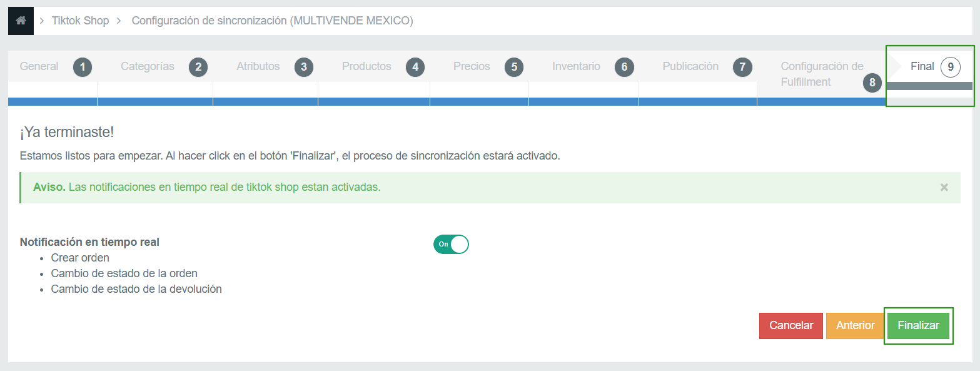Open the Publicación step tab
This screenshot has width=980, height=371.
pyautogui.click(x=690, y=66)
